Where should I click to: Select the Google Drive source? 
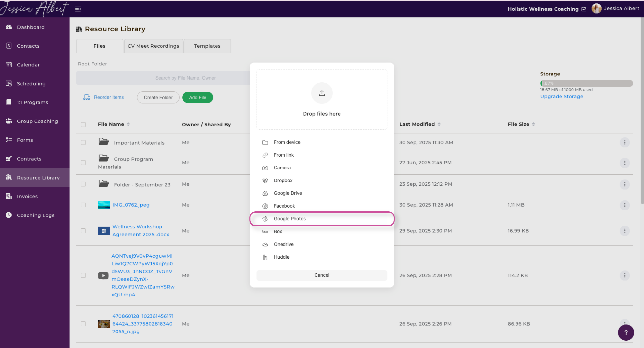click(287, 193)
